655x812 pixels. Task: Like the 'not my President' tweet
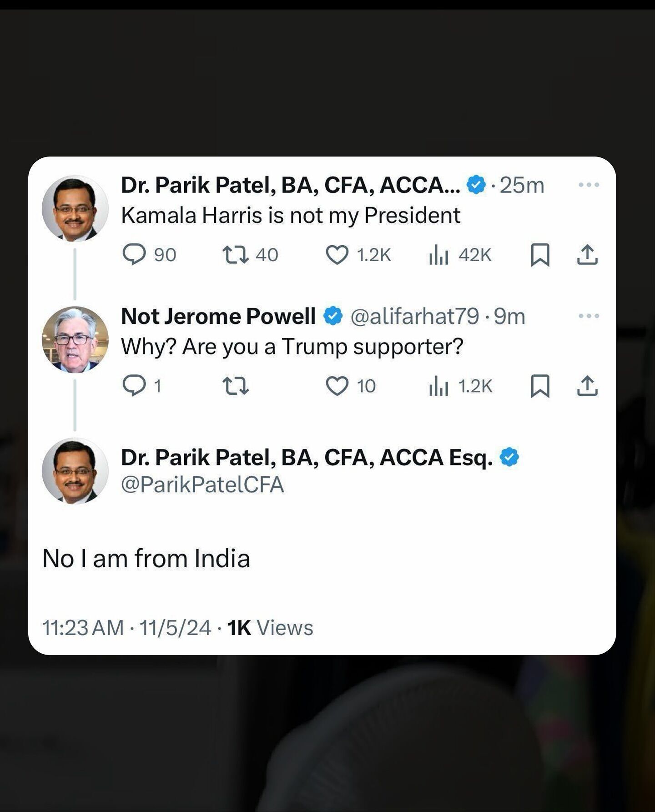pos(337,255)
